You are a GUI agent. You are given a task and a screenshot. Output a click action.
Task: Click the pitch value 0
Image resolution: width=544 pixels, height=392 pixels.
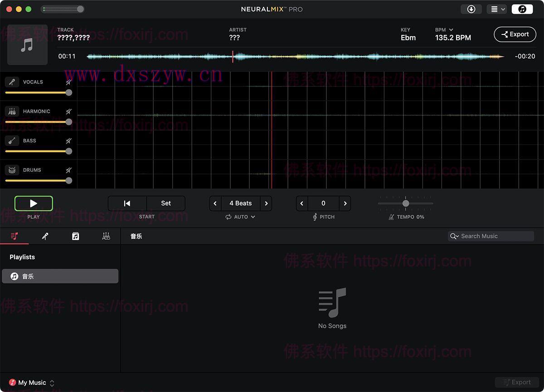(323, 203)
